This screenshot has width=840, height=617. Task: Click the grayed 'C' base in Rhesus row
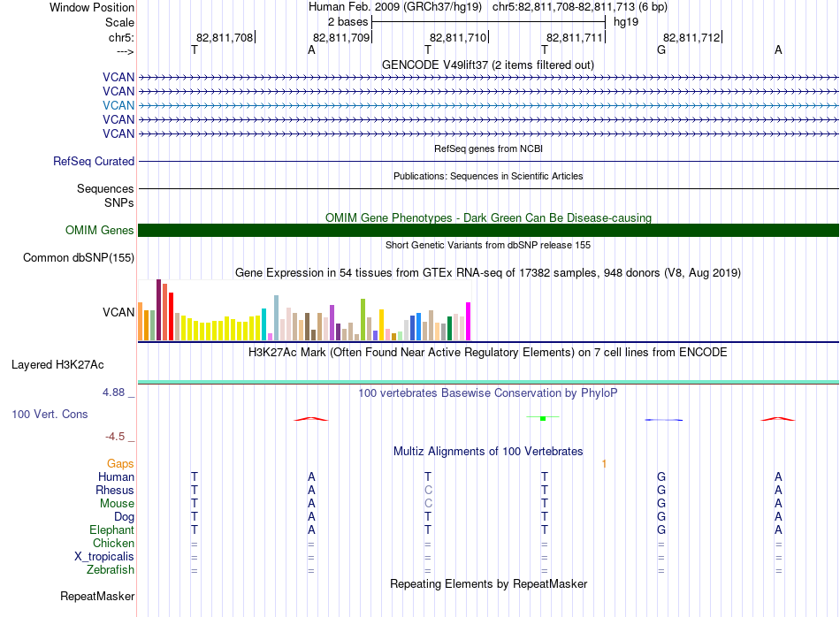tap(428, 490)
